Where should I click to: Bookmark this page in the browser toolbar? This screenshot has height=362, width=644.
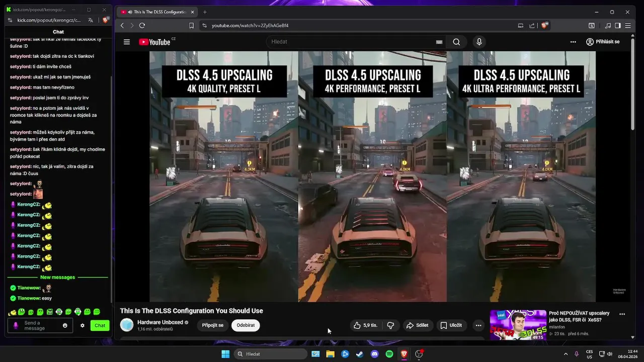[x=191, y=25]
